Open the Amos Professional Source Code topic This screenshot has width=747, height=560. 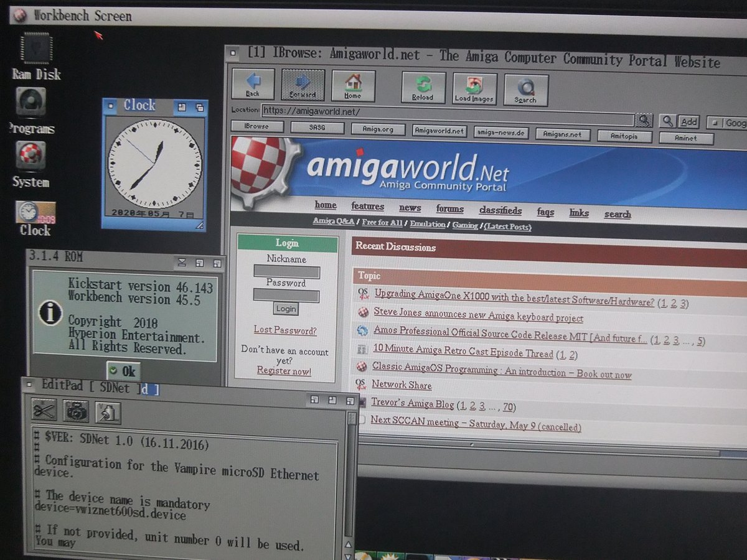pyautogui.click(x=510, y=334)
